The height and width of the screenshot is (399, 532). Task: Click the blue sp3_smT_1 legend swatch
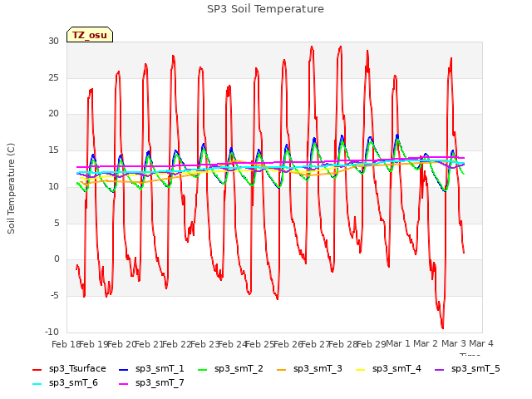click(124, 369)
